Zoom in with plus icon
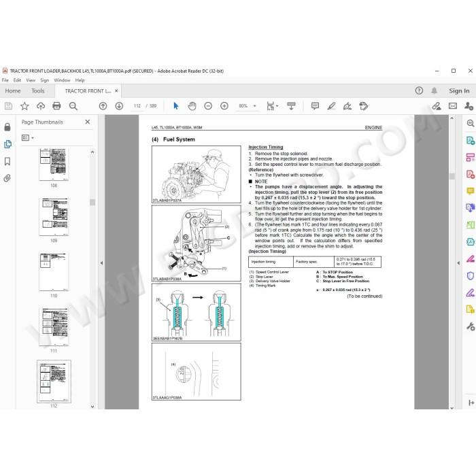The width and height of the screenshot is (476, 476). point(224,106)
